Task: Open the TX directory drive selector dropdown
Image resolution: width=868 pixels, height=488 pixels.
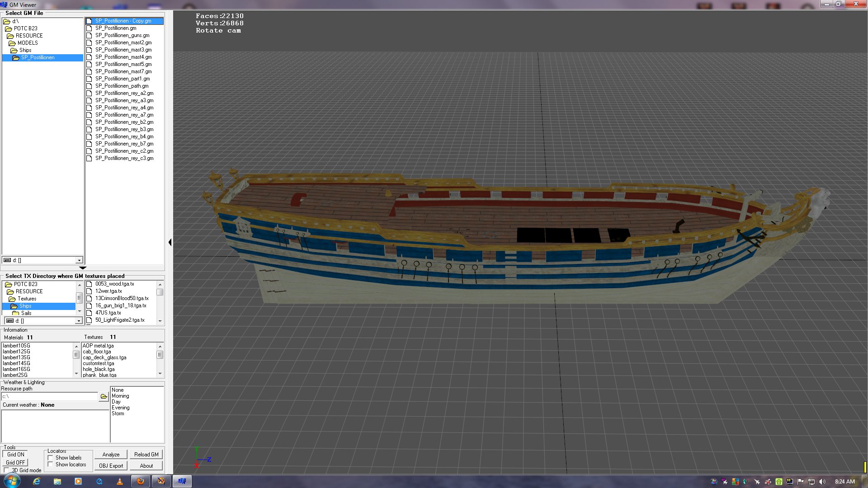Action: point(78,321)
